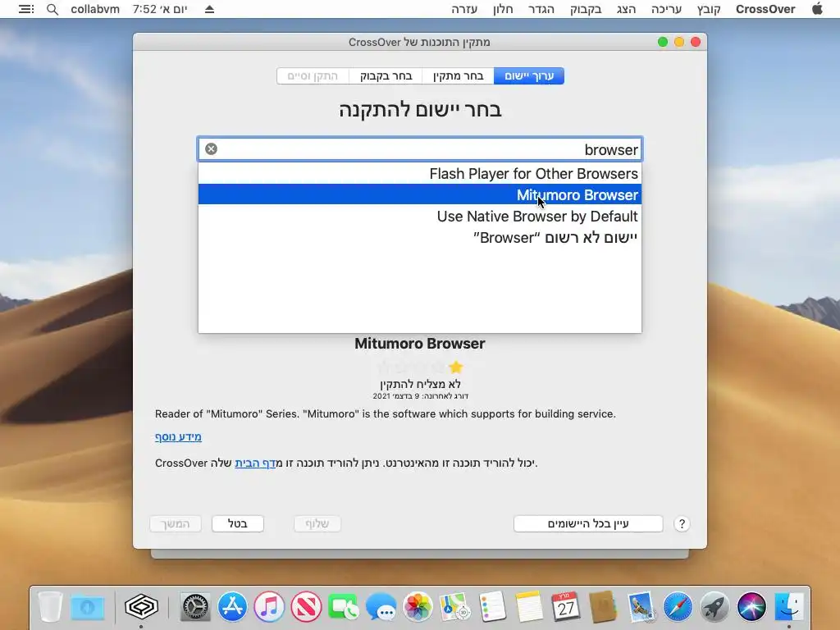The image size is (840, 630).
Task: Open the עריכה menu
Action: click(x=666, y=9)
